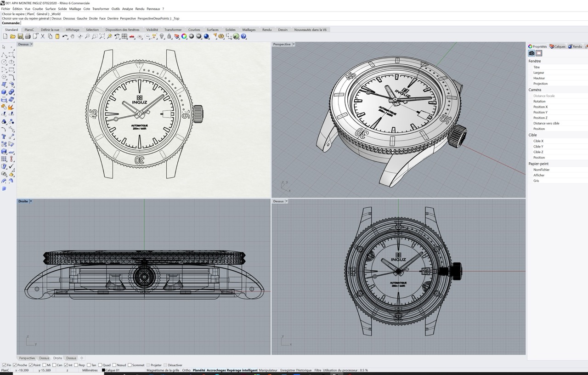This screenshot has height=375, width=588.
Task: Select the Explode orange burst tool
Action: [11, 107]
